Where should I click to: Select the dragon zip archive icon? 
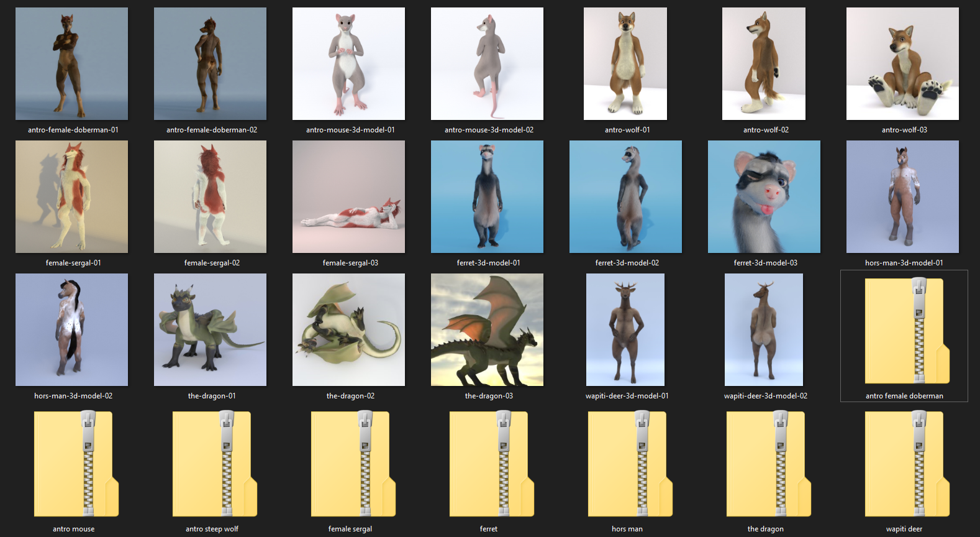tap(769, 464)
